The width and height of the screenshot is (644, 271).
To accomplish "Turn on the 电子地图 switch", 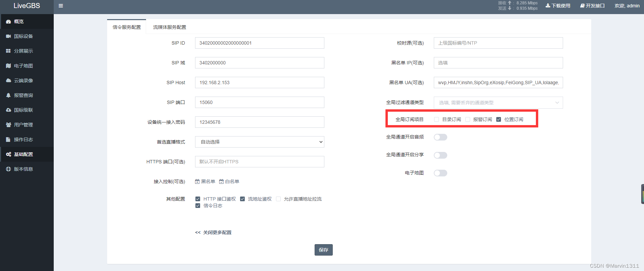I will click(x=441, y=173).
